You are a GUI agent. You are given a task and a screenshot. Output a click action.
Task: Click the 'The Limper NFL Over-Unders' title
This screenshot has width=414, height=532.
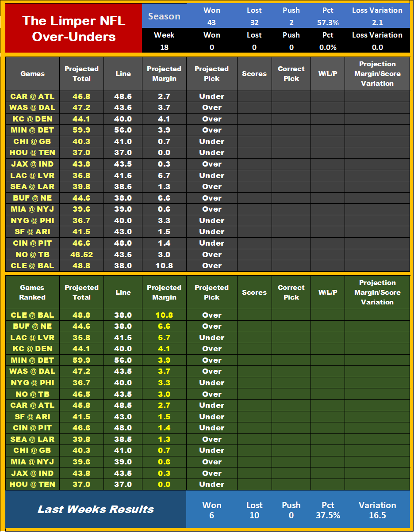click(x=73, y=28)
